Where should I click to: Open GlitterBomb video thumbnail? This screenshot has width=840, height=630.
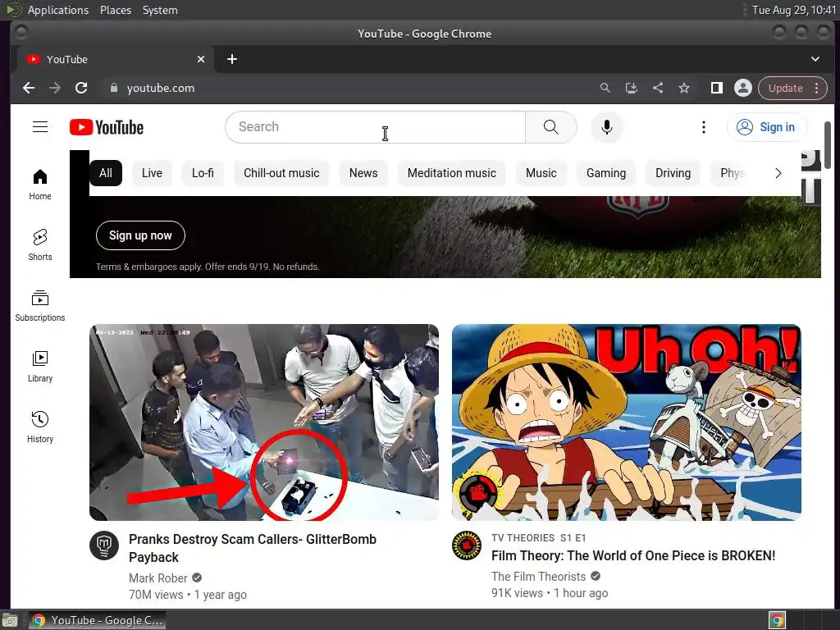[263, 422]
